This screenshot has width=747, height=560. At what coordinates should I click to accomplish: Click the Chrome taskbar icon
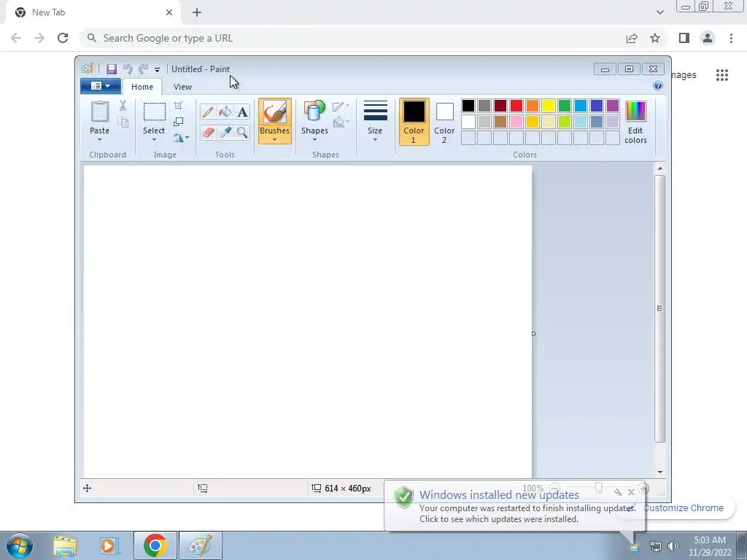(x=155, y=545)
